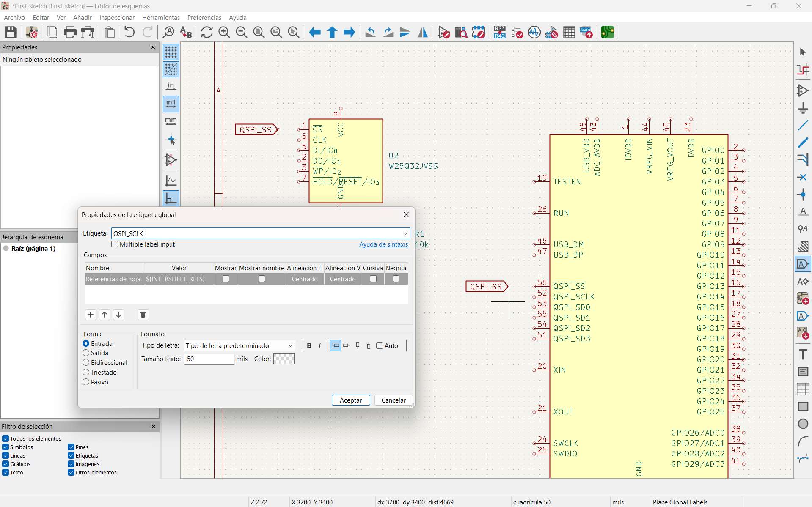Pick the no-connect flag tool
812x507 pixels.
tap(803, 177)
